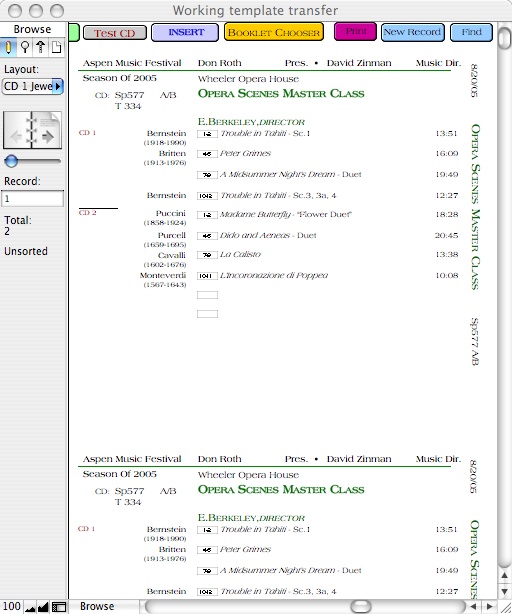The height and width of the screenshot is (614, 512).
Task: Click the record slider knob
Action: pyautogui.click(x=11, y=161)
